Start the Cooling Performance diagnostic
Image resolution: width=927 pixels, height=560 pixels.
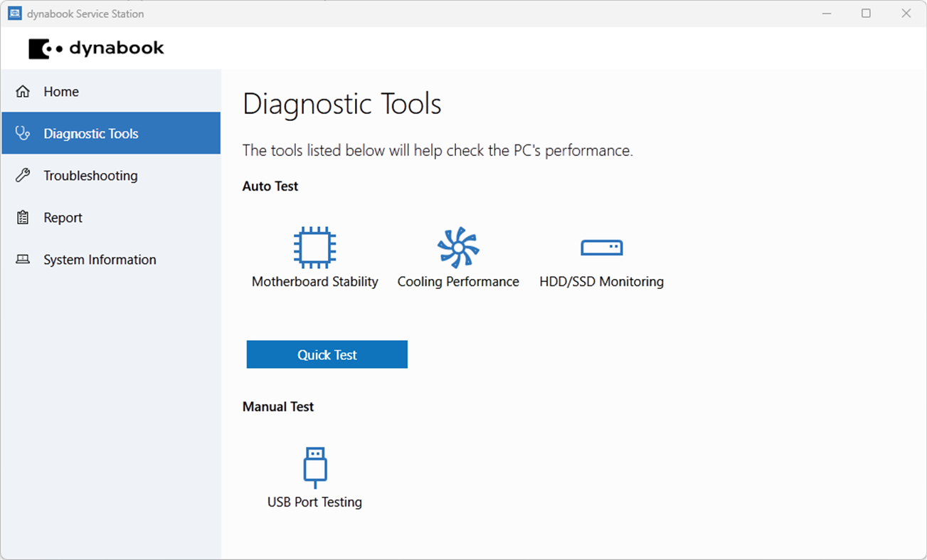click(458, 245)
